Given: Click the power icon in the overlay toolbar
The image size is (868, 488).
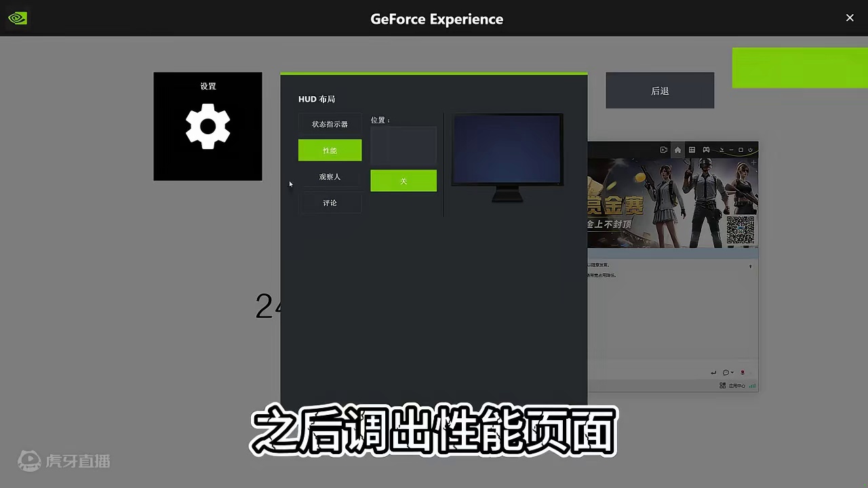Looking at the screenshot, I should 750,150.
